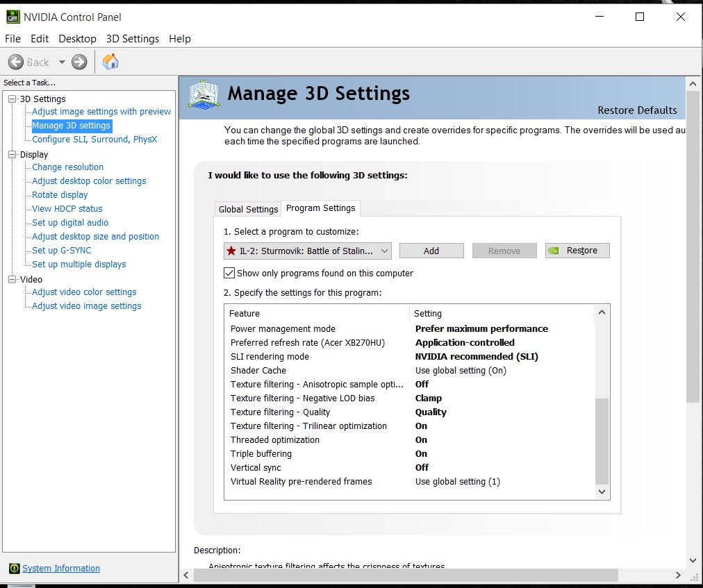The height and width of the screenshot is (588, 703).
Task: Collapse the 3D Settings tree node
Action: [x=12, y=99]
